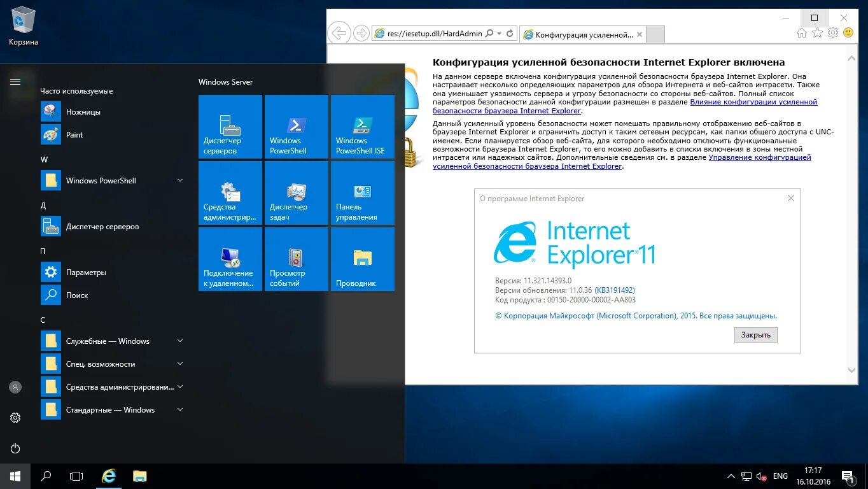Select the Конфигурация усиленной... IE tab
This screenshot has height=489, width=868.
[x=583, y=34]
